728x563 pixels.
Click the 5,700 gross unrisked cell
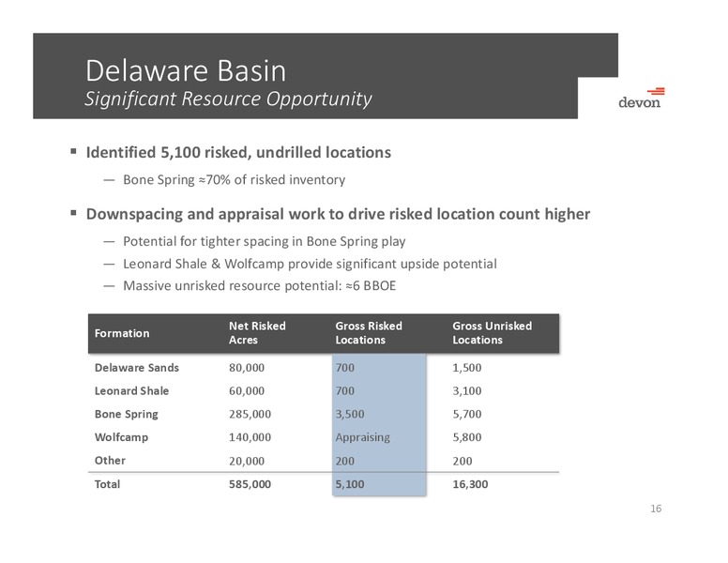pyautogui.click(x=467, y=415)
